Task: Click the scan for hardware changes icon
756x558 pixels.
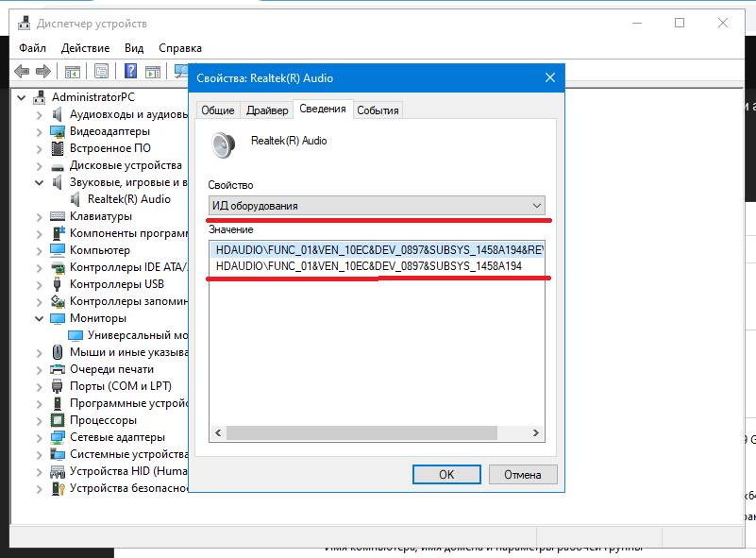Action: (181, 72)
